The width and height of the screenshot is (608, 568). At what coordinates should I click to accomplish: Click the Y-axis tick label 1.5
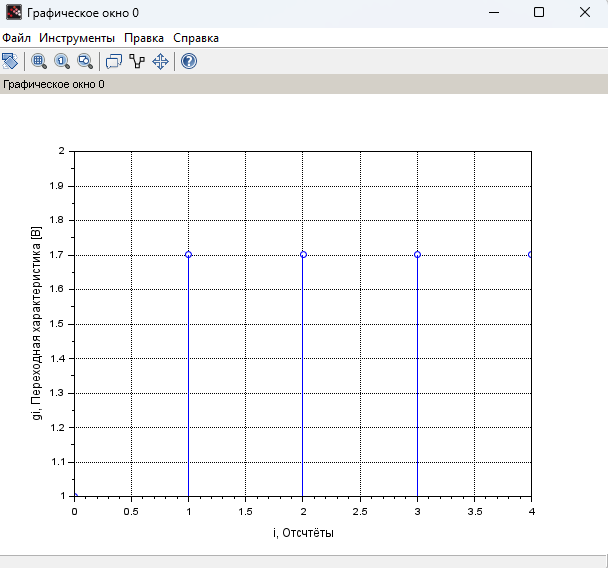[x=57, y=324]
